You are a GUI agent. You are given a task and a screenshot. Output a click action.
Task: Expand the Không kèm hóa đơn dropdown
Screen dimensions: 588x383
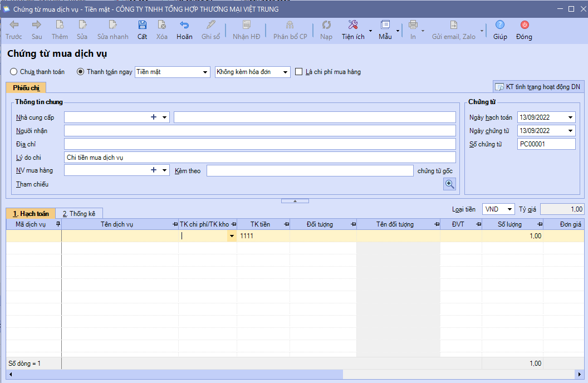tap(285, 72)
